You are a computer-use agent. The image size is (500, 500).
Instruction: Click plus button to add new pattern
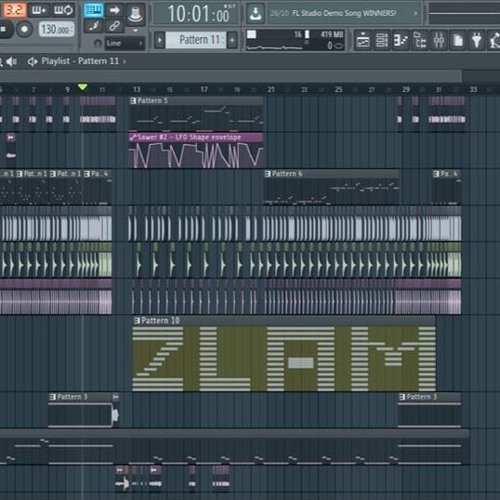[x=232, y=40]
